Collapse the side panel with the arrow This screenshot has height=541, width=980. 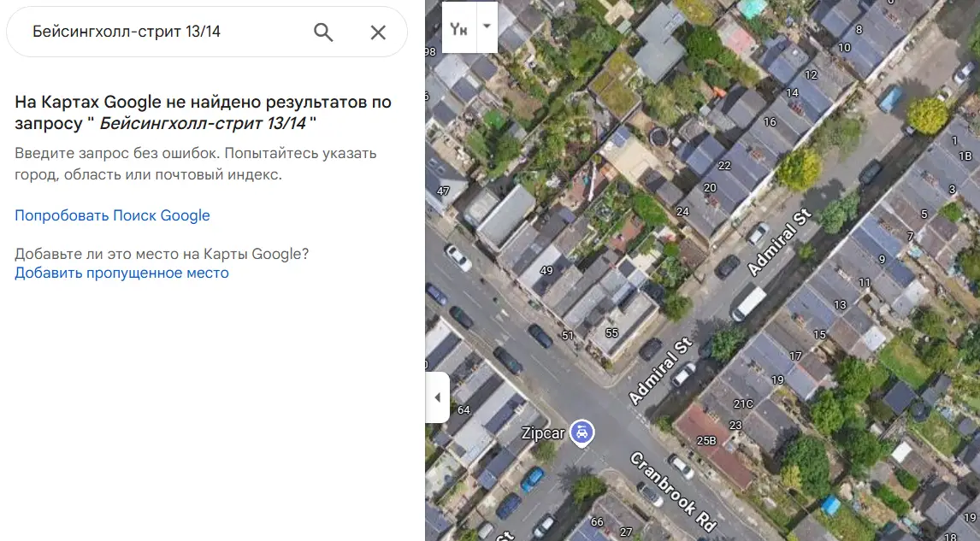[x=437, y=397]
